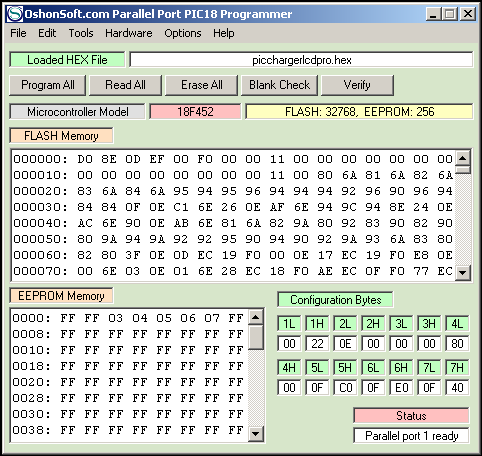Click the Loaded HEX File label

67,60
